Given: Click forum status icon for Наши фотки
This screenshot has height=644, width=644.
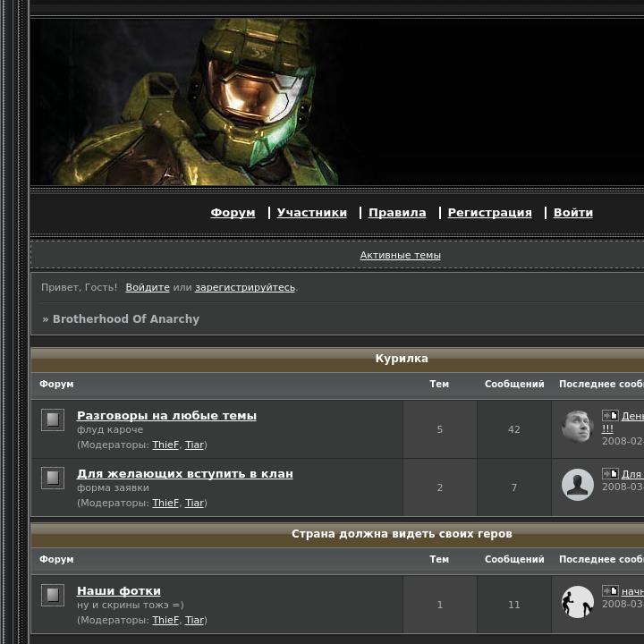Looking at the screenshot, I should 53,595.
